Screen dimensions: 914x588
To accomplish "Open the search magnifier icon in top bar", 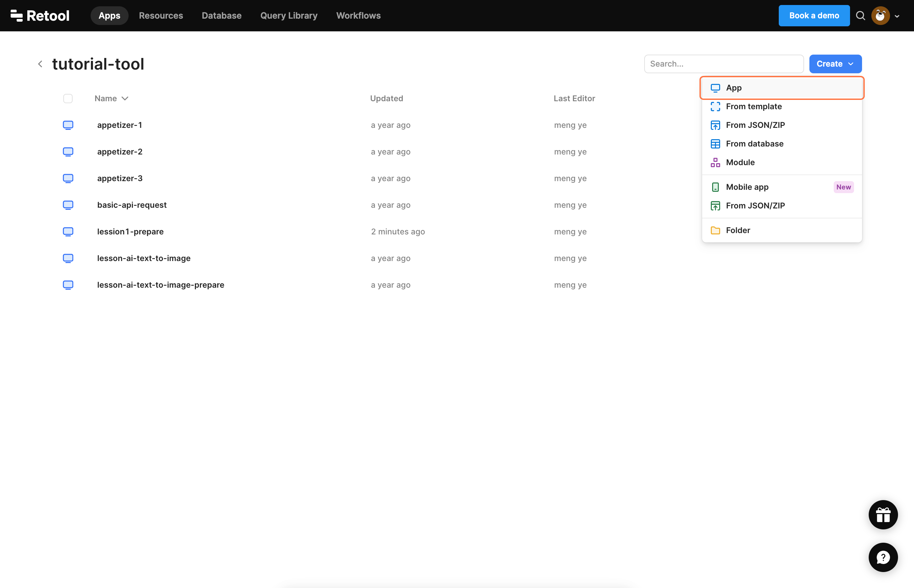I will point(860,16).
